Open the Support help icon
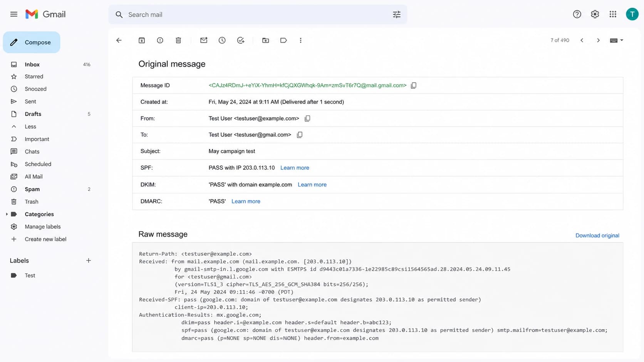 click(577, 14)
